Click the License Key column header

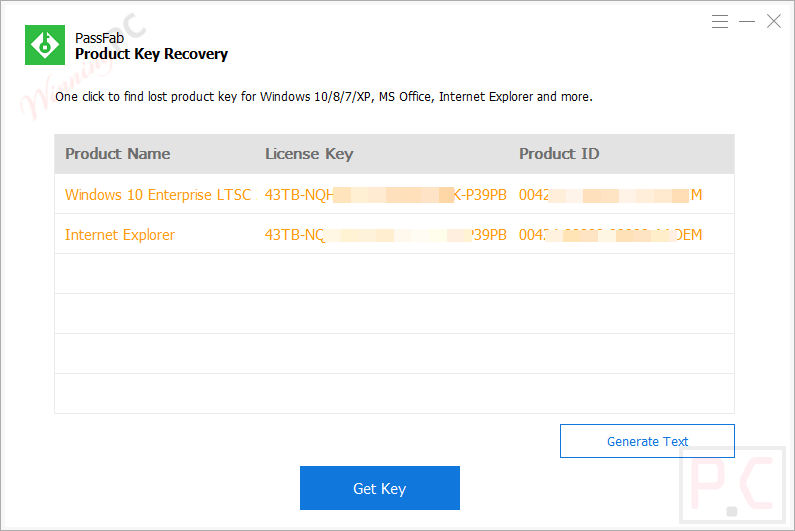click(309, 154)
